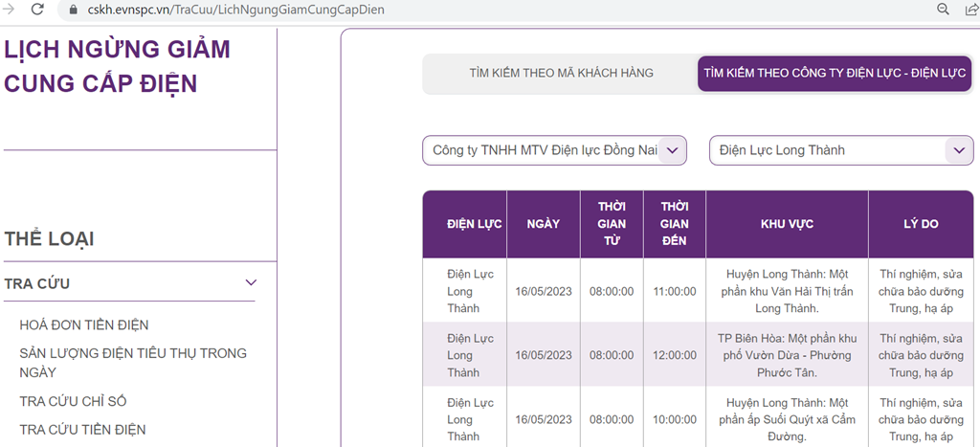Open Tra cứu tiền điện link
This screenshot has width=980, height=447.
(82, 430)
